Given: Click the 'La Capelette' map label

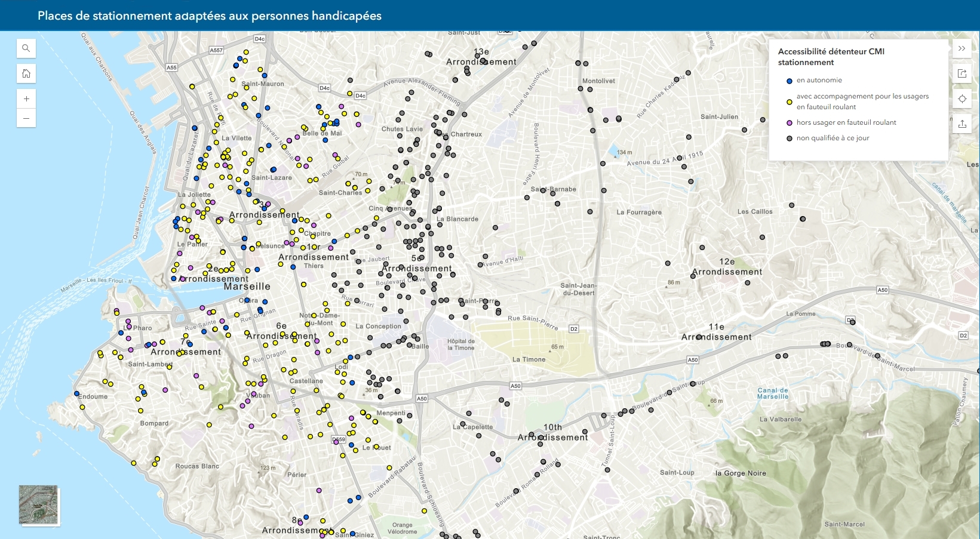Looking at the screenshot, I should (x=473, y=427).
